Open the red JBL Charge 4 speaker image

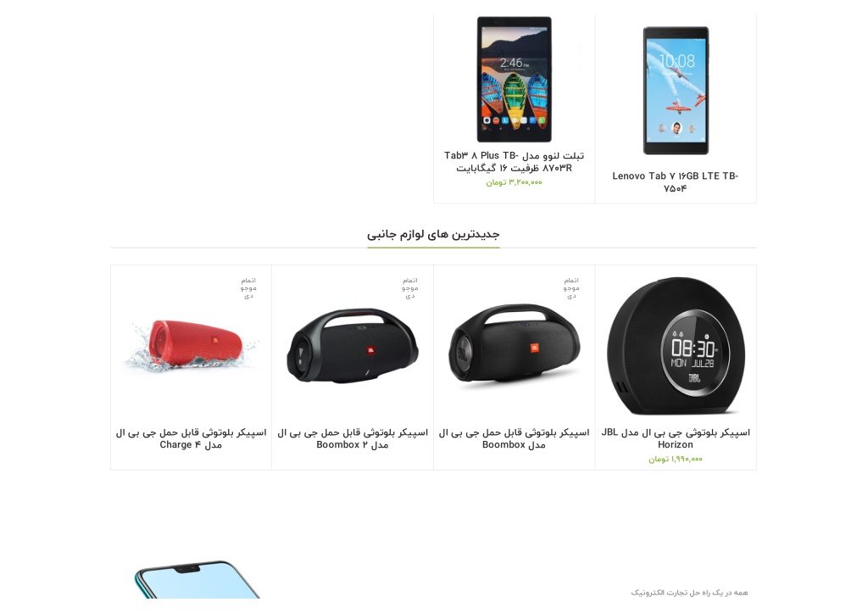tap(191, 345)
